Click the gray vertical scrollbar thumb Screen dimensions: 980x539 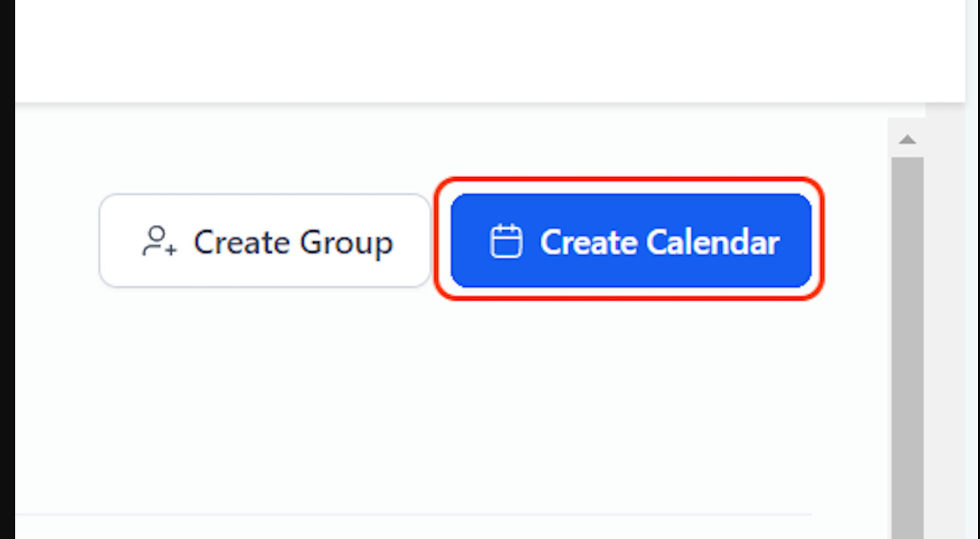[x=907, y=347]
